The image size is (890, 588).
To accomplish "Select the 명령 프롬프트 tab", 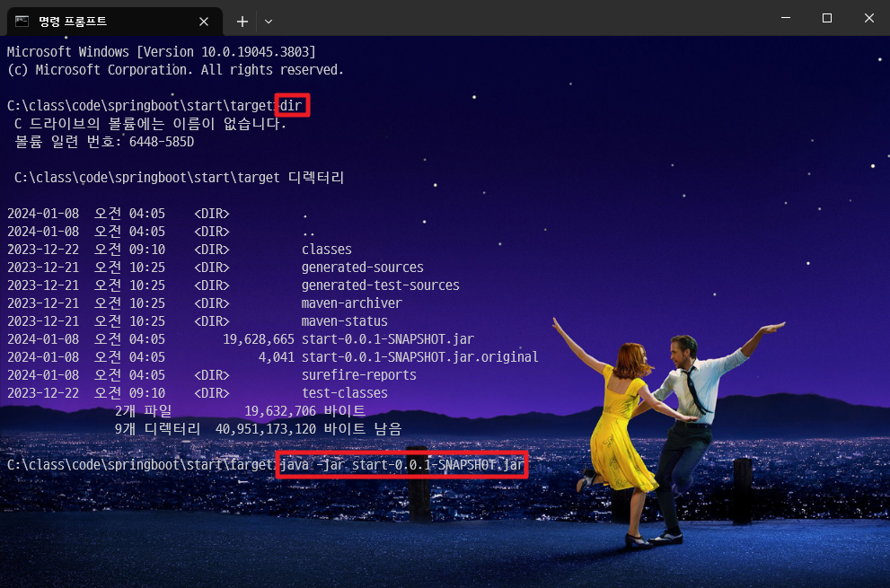I will pyautogui.click(x=114, y=22).
